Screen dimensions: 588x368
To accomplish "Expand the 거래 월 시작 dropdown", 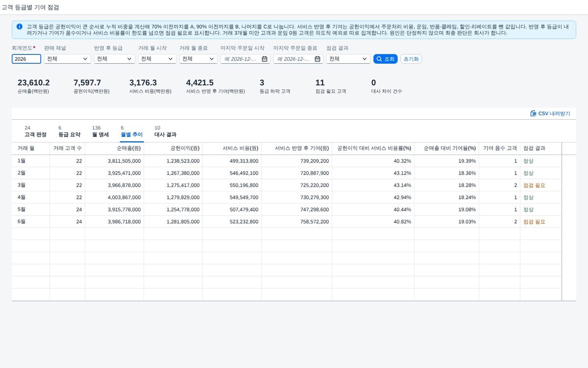I will pyautogui.click(x=157, y=59).
